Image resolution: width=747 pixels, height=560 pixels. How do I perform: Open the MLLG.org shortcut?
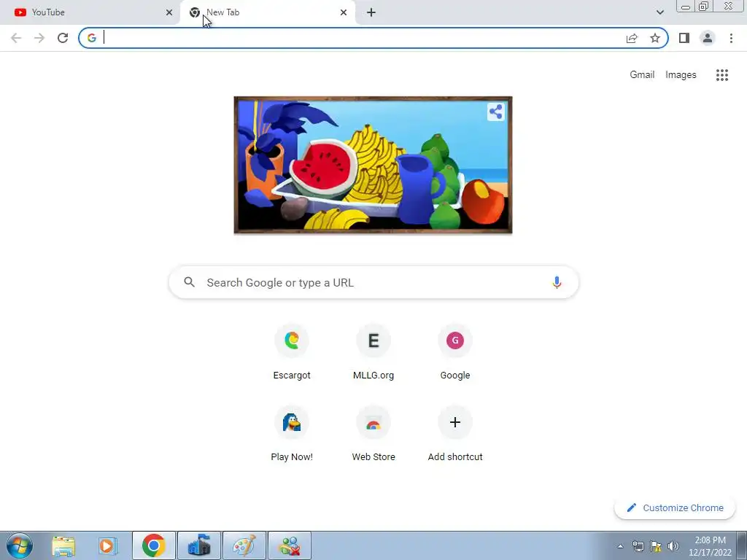click(x=373, y=353)
